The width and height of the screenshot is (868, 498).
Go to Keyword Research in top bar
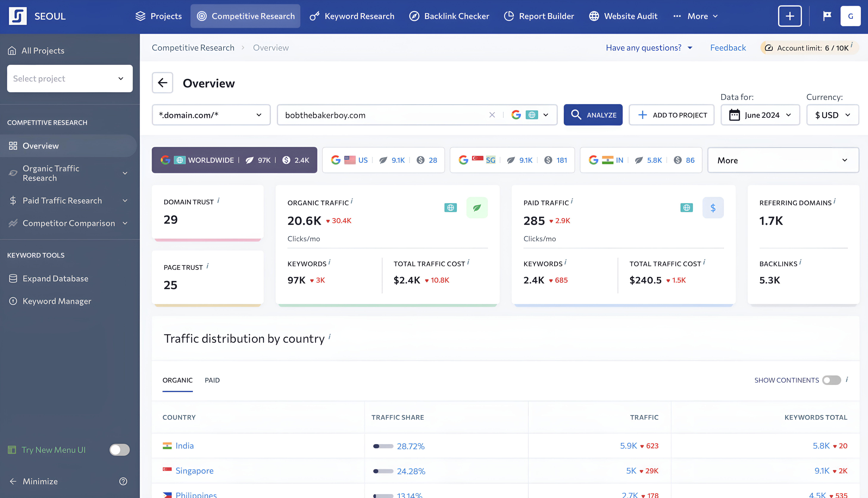tap(352, 16)
